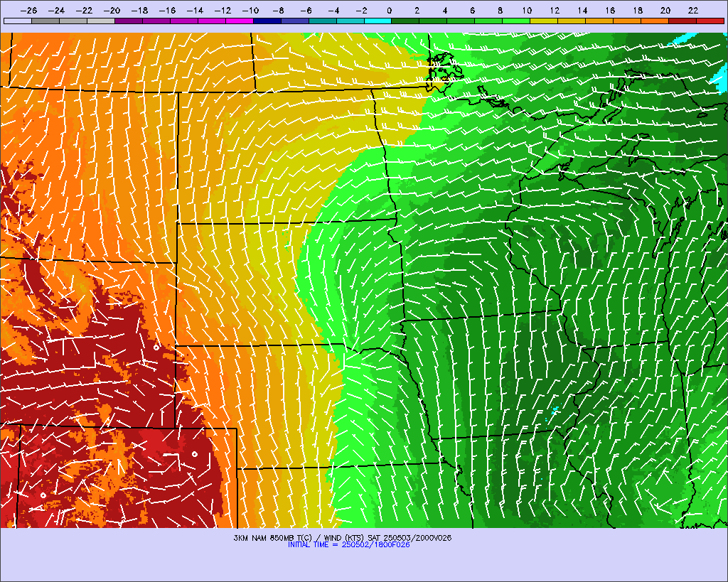Click the legend label -22
This screenshot has height=582, width=728.
point(85,11)
